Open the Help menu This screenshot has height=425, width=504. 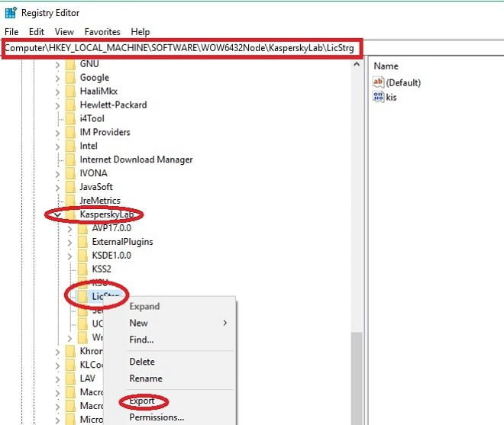[141, 32]
